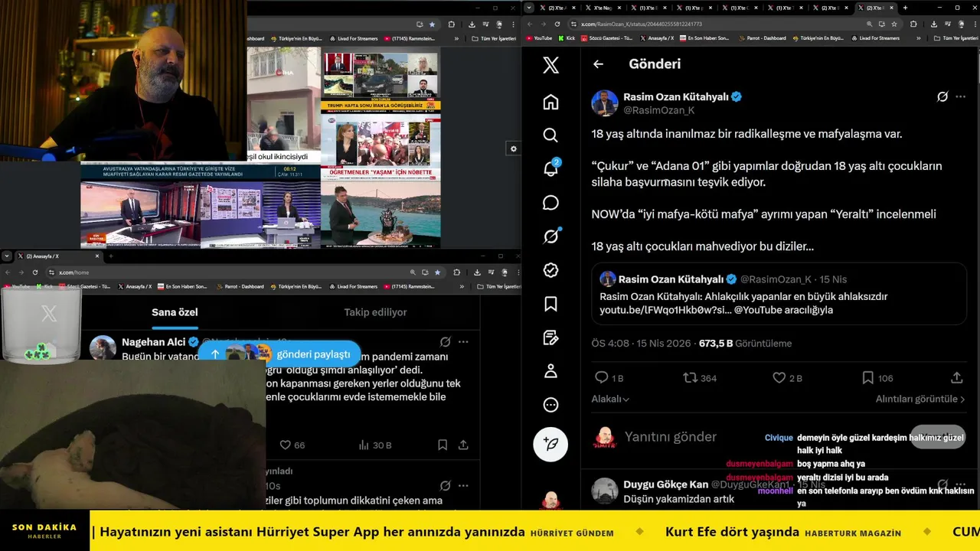Open 673,5 B Görüntüleme stats
The height and width of the screenshot is (551, 980).
coord(745,344)
